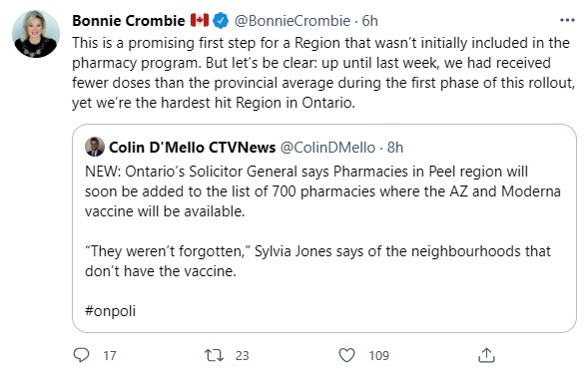Click the reply count 17
The height and width of the screenshot is (371, 588).
click(x=110, y=355)
